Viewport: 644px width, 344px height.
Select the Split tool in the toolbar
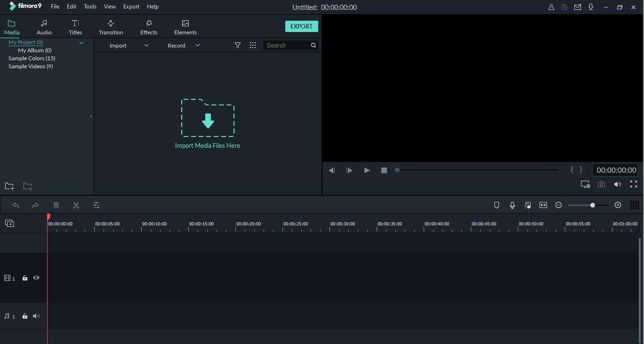coord(76,205)
